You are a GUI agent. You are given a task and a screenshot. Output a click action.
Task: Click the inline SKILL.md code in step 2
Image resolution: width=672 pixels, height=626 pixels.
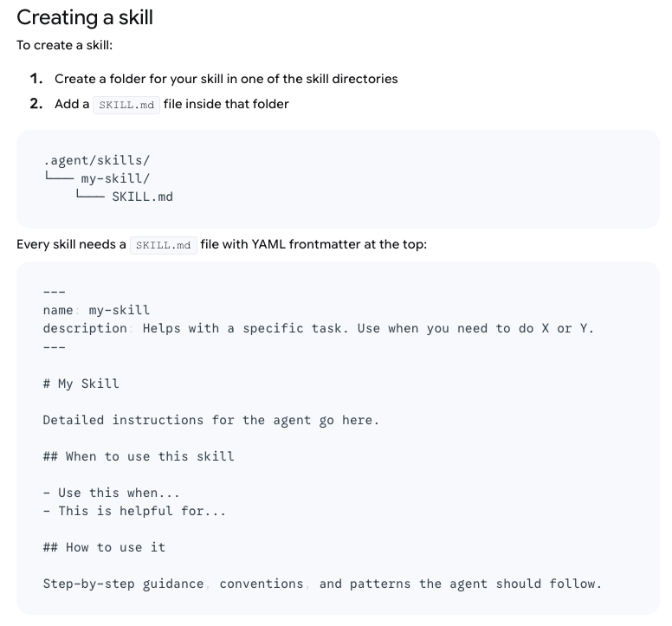pyautogui.click(x=126, y=105)
